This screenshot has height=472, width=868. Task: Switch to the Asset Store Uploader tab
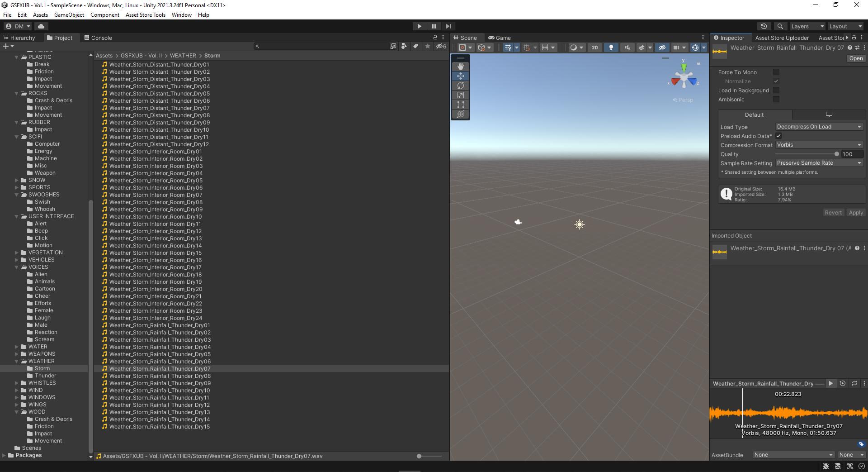point(782,38)
